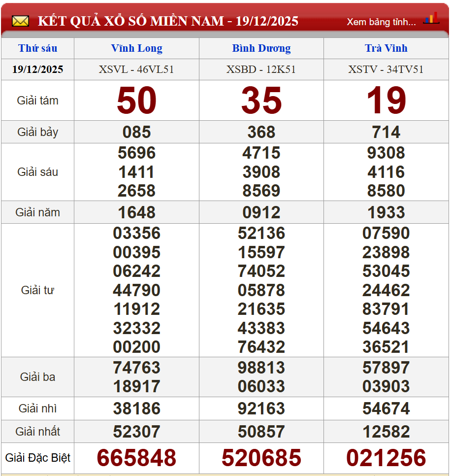
Task: Click the 'Giải tám' row label
Action: [38, 101]
